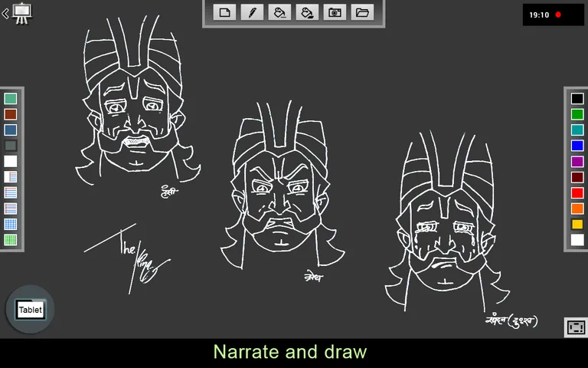Set dark gray board background

pyautogui.click(x=11, y=146)
